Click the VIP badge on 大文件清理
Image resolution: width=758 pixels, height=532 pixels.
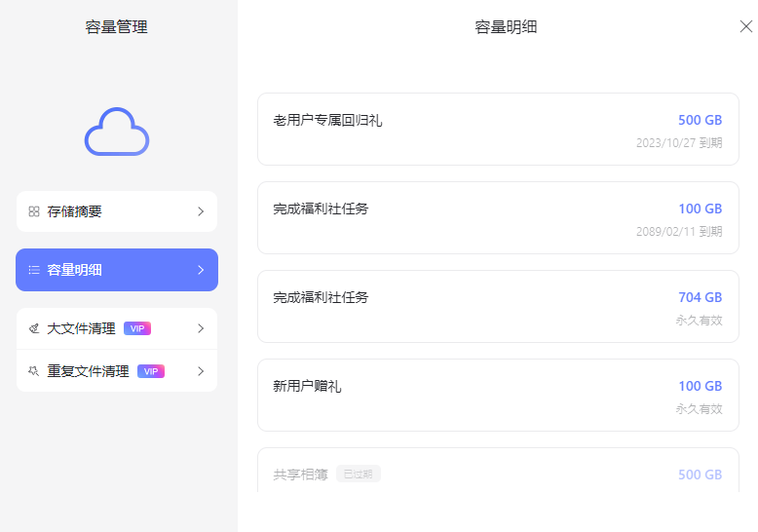coord(137,328)
